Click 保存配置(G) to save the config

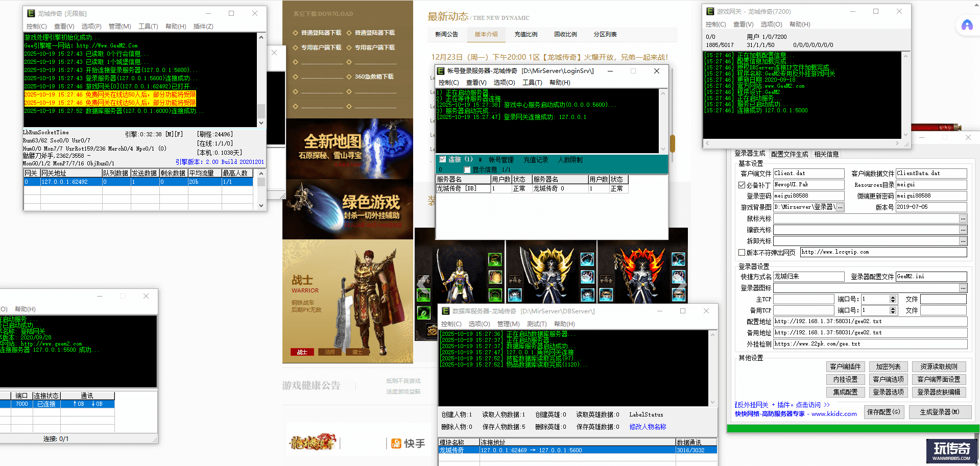884,412
